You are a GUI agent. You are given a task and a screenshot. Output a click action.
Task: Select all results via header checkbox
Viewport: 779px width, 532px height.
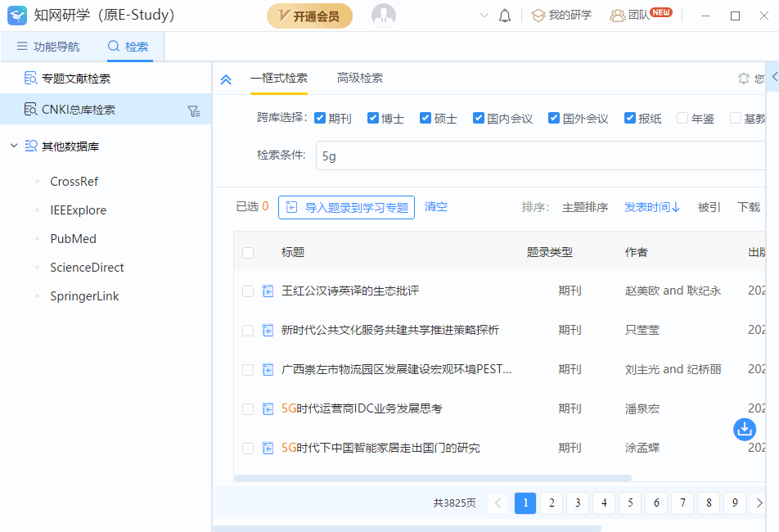[248, 253]
